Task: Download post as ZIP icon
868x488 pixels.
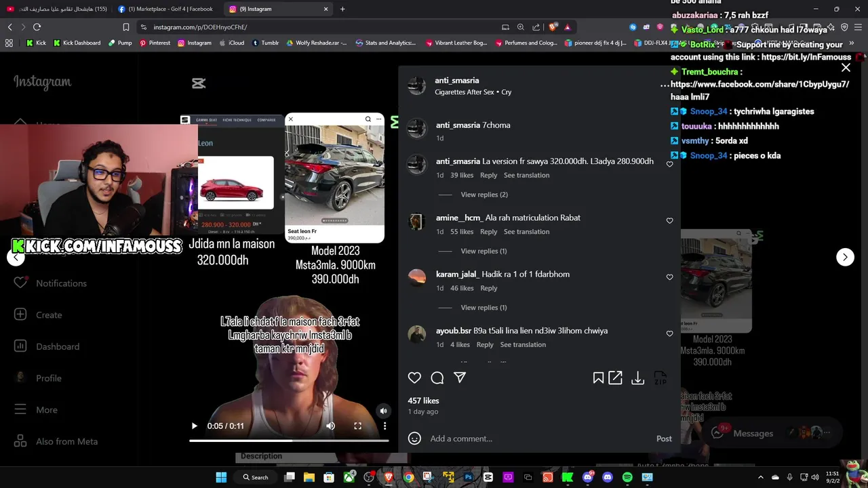Action: click(x=660, y=378)
